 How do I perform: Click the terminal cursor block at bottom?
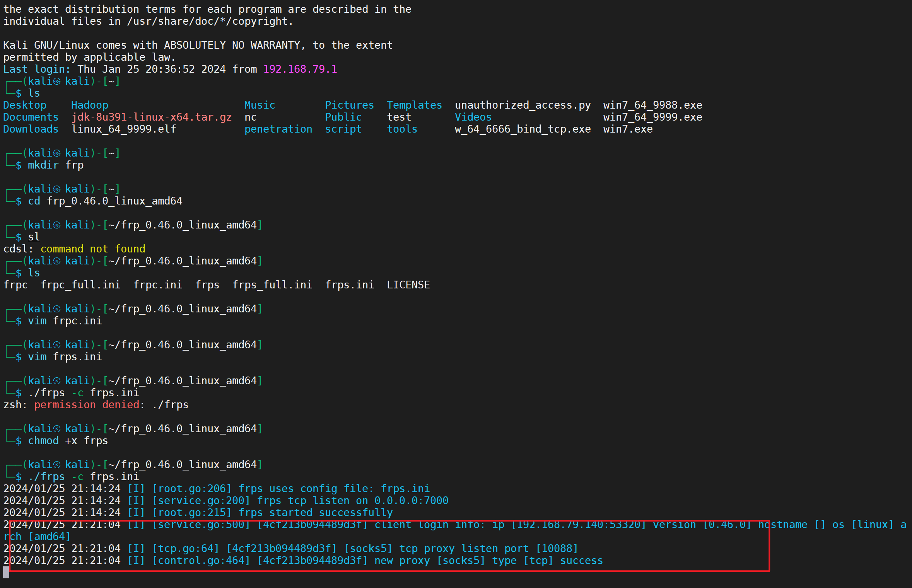tap(6, 573)
